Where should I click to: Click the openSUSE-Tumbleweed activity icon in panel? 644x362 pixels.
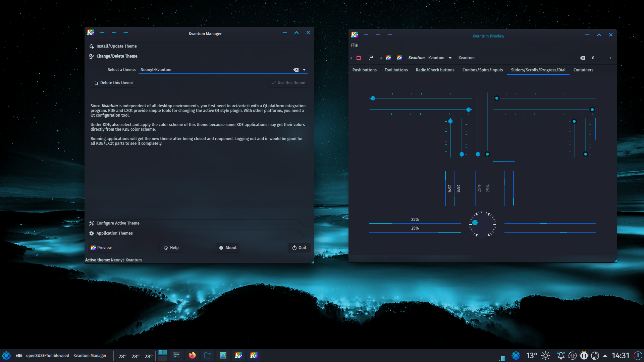19,356
